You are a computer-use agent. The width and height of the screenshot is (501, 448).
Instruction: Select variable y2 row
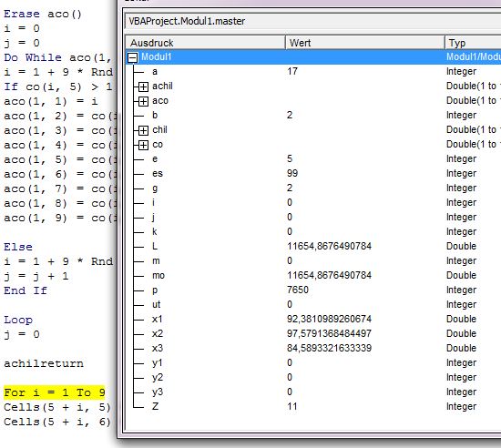coord(313,378)
